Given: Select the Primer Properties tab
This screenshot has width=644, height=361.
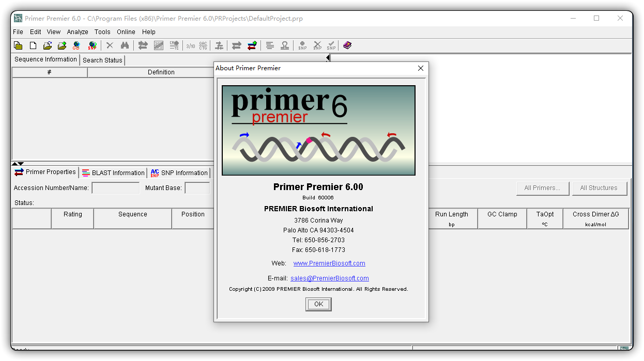Looking at the screenshot, I should coord(45,172).
